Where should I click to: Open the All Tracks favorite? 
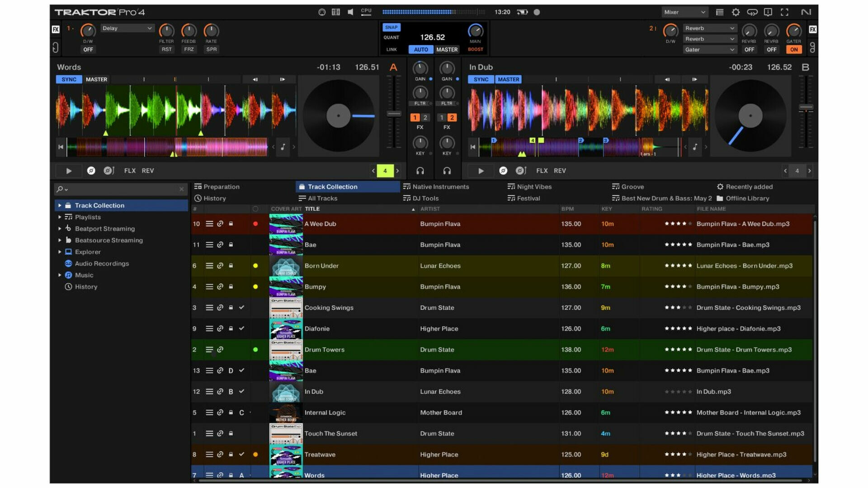[x=318, y=198]
